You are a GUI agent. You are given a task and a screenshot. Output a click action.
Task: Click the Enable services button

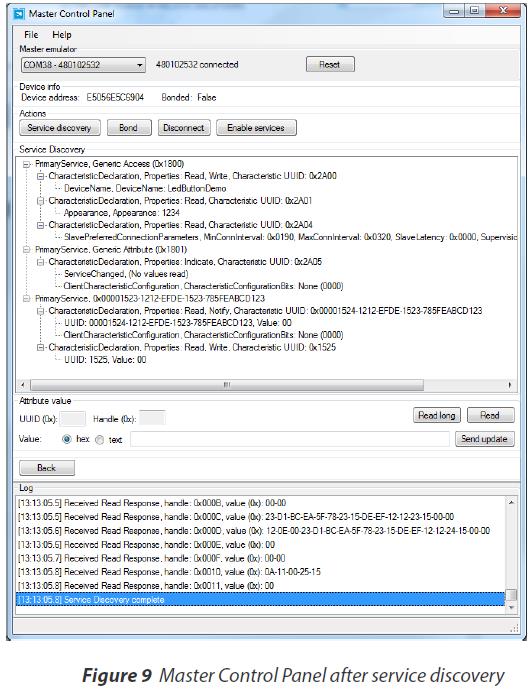click(256, 128)
